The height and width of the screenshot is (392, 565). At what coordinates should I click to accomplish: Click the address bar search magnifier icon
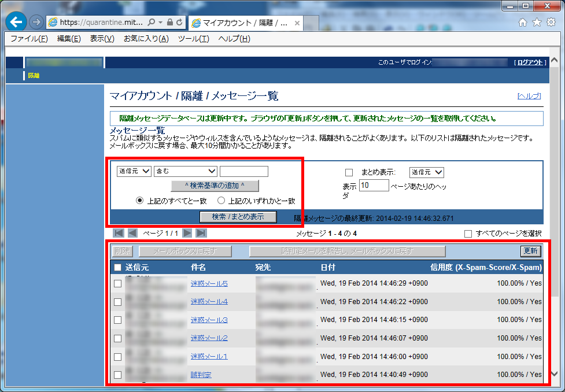click(152, 23)
